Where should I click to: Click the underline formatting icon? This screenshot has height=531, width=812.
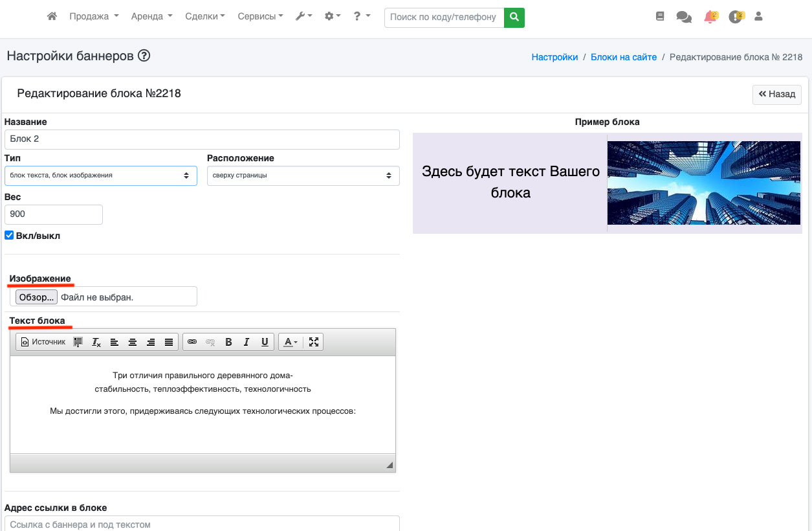point(265,342)
